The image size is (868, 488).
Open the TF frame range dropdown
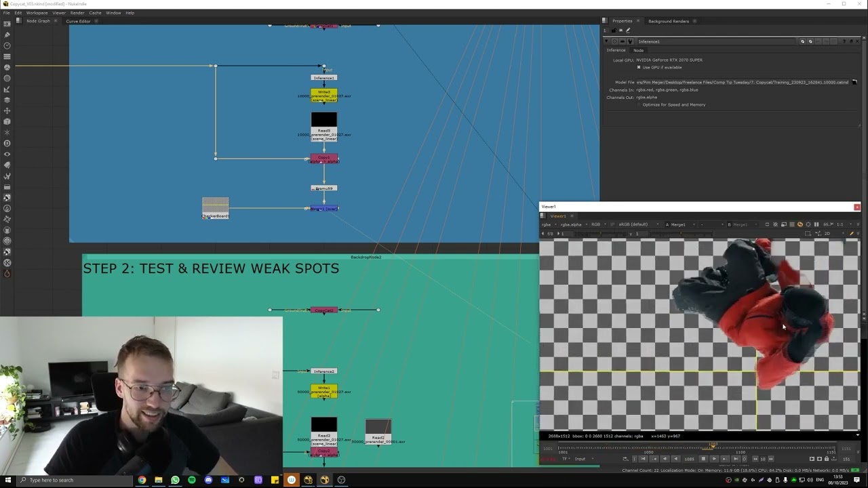[x=566, y=459]
